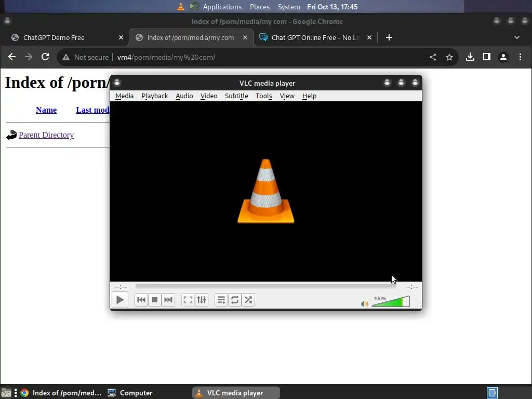
Task: Sort listing by Name column
Action: [46, 110]
